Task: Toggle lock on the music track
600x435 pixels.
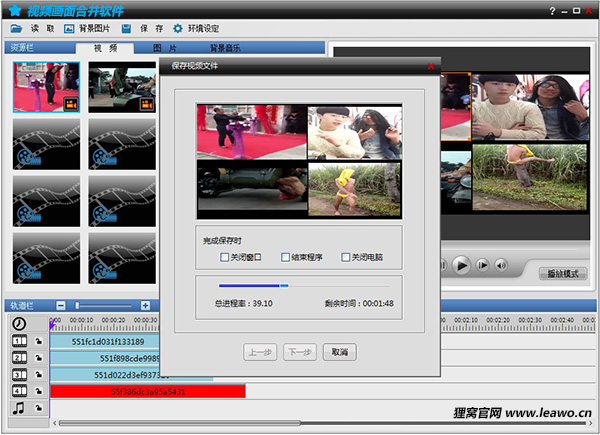Action: (x=39, y=408)
